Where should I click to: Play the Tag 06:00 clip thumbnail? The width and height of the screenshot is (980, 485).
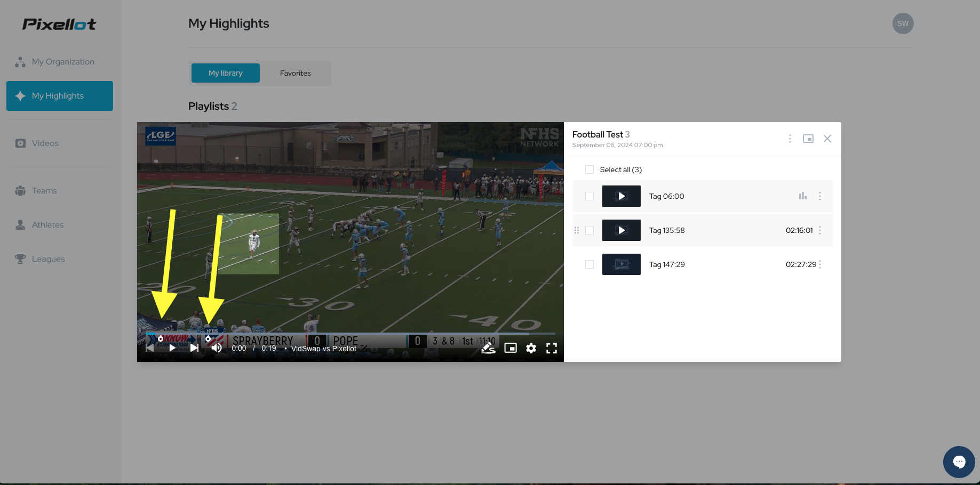coord(622,196)
